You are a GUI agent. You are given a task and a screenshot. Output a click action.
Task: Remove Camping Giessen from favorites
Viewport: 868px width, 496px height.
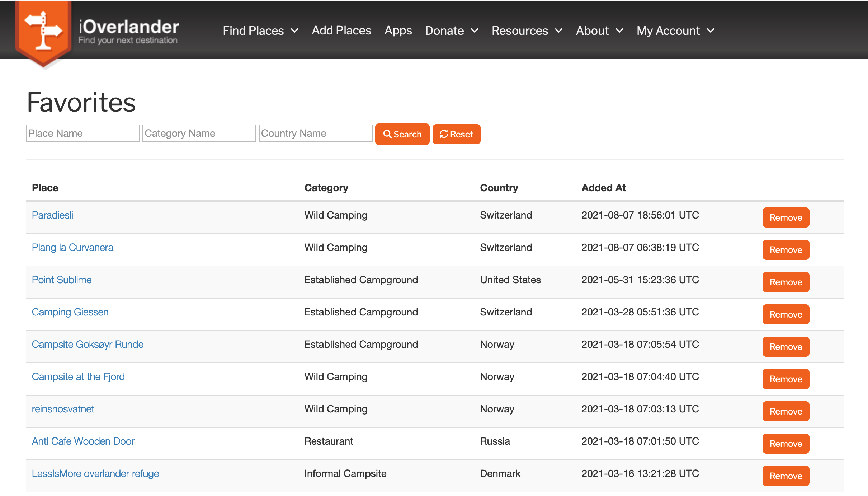tap(786, 314)
